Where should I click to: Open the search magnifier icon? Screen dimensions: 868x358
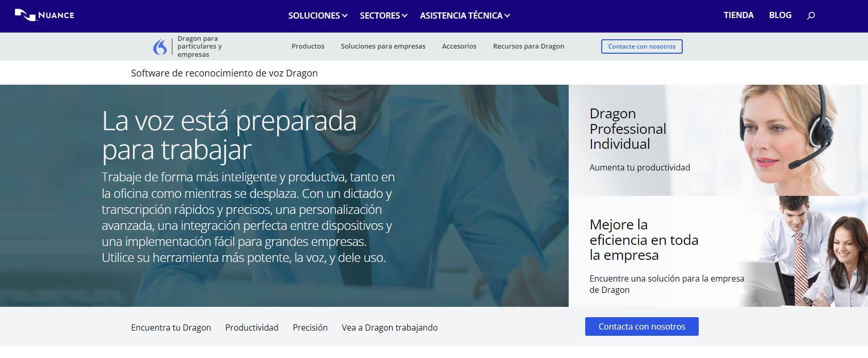[x=811, y=15]
